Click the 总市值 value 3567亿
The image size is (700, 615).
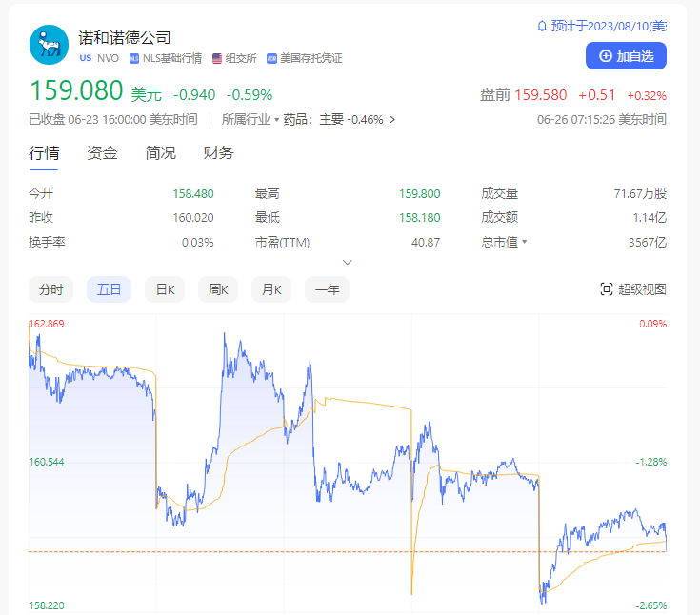coord(648,243)
